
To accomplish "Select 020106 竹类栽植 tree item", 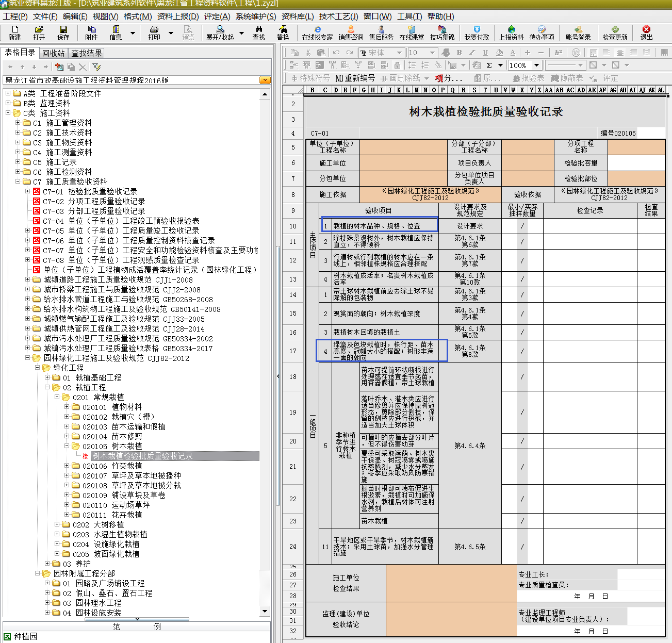I will pyautogui.click(x=112, y=466).
